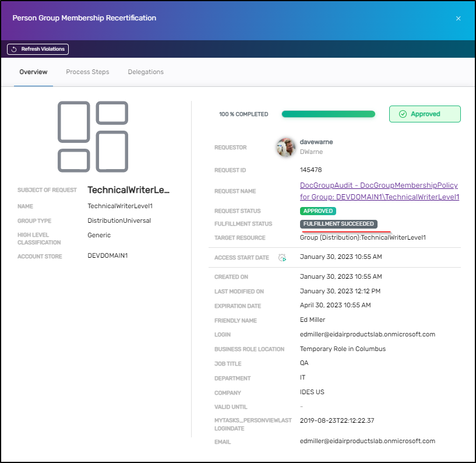The image size is (476, 463).
Task: Select the Overview tab
Action: pyautogui.click(x=33, y=72)
